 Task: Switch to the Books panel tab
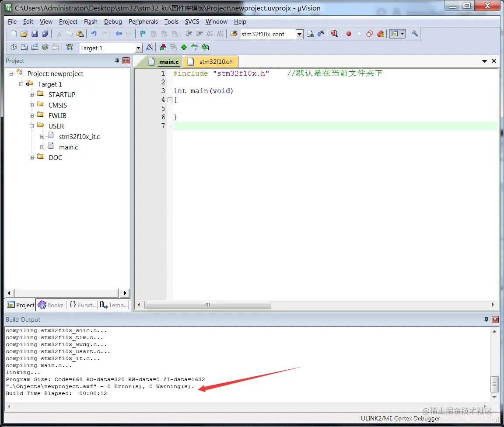click(51, 305)
